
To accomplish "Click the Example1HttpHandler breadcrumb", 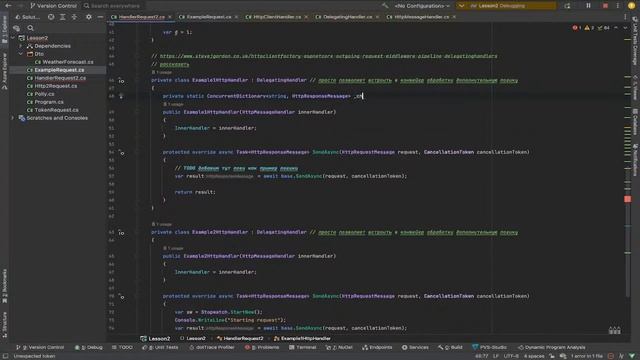I will pos(302,339).
